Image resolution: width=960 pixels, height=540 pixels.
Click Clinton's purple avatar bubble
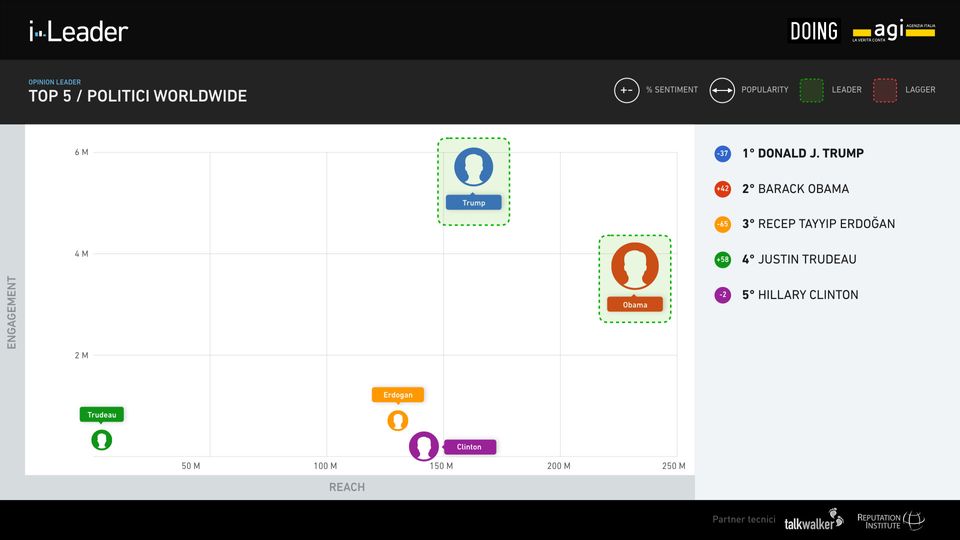pyautogui.click(x=424, y=446)
